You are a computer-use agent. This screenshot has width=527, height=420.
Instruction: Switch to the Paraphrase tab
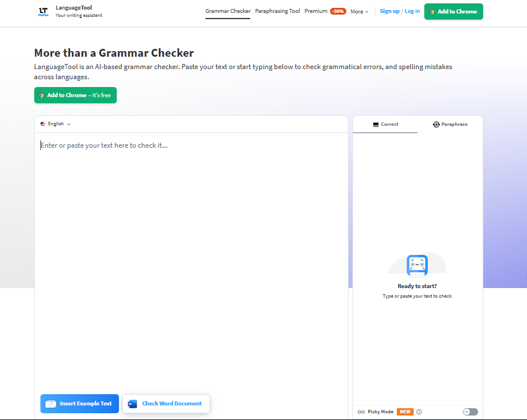[450, 124]
